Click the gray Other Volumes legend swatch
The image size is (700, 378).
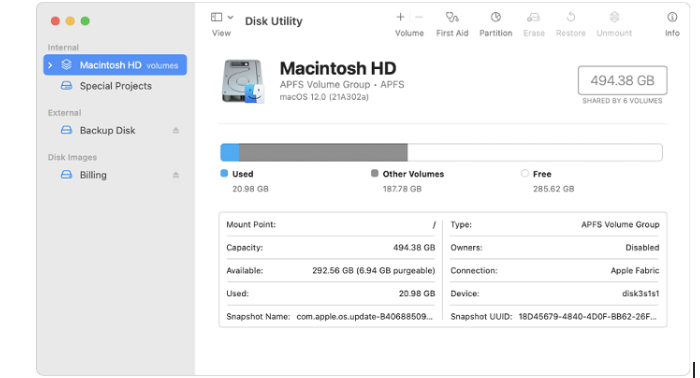coord(375,173)
